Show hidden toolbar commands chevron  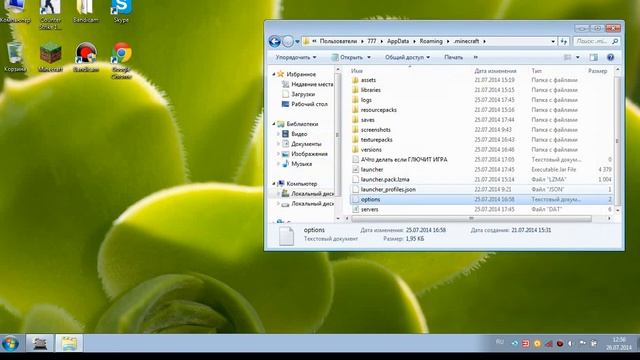point(476,58)
